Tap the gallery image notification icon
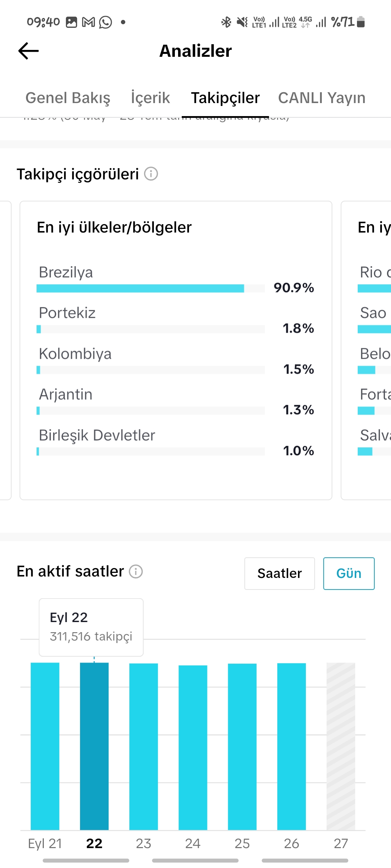 click(x=71, y=22)
